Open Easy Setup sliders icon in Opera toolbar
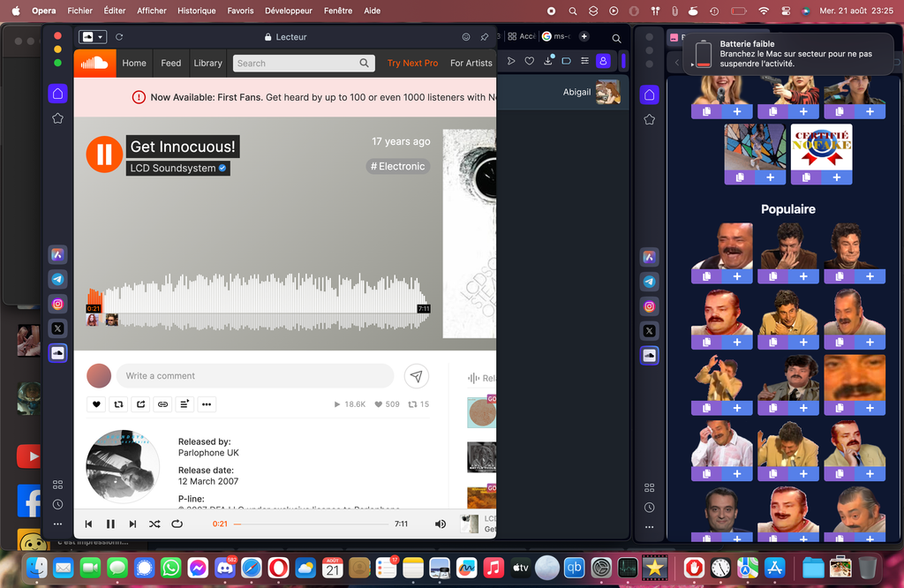Viewport: 904px width, 588px height. coord(584,61)
